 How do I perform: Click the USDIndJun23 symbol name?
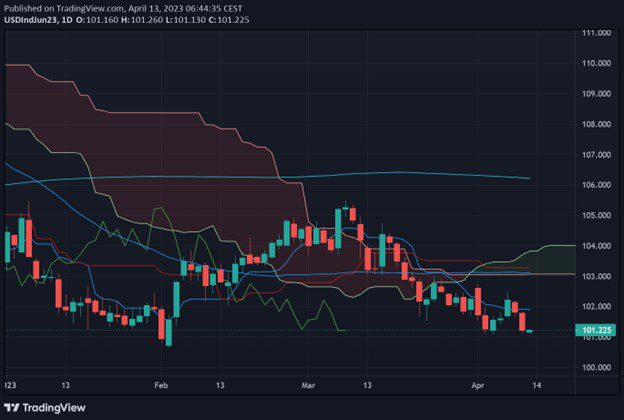click(29, 20)
